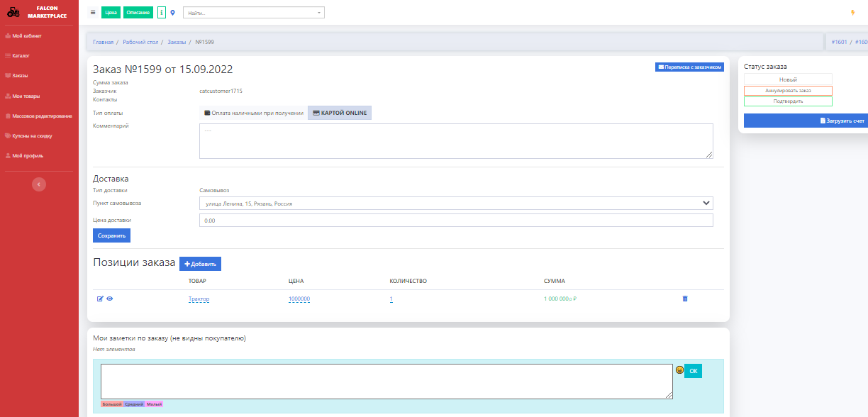Open emoji picker next to notes field

click(679, 370)
